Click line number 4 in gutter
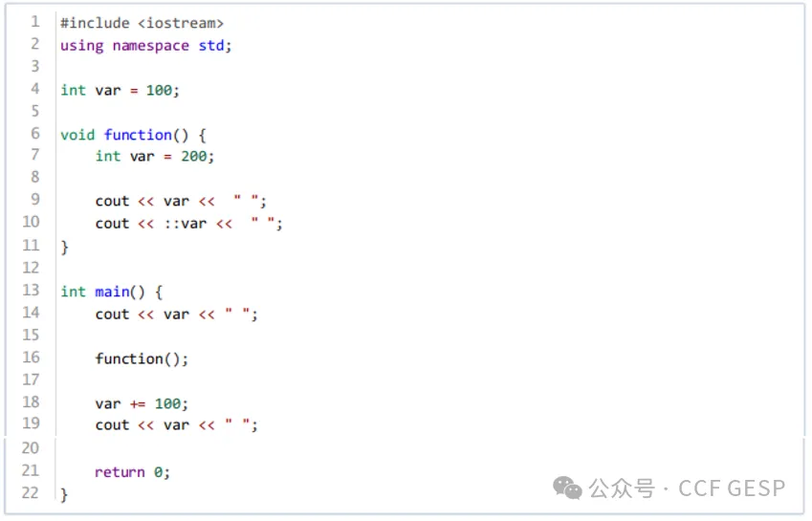812x521 pixels. (34, 89)
